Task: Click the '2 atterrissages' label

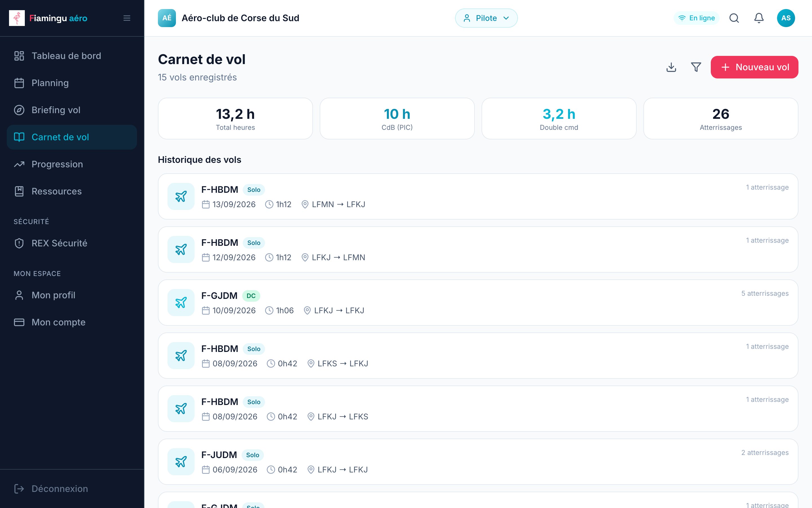Action: [x=765, y=453]
